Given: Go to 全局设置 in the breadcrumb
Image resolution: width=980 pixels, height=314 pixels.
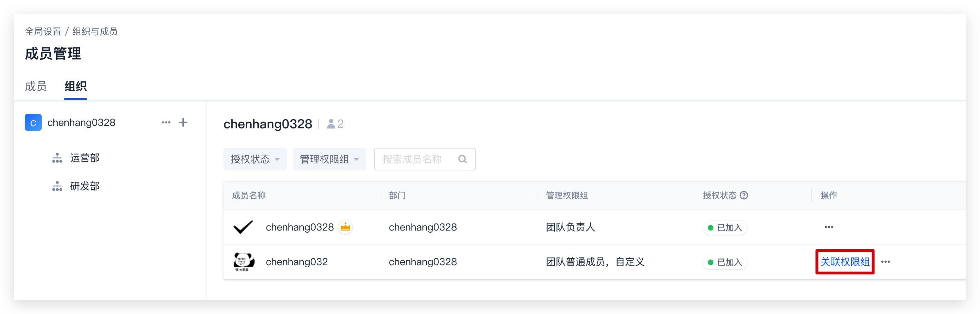Looking at the screenshot, I should pos(43,31).
